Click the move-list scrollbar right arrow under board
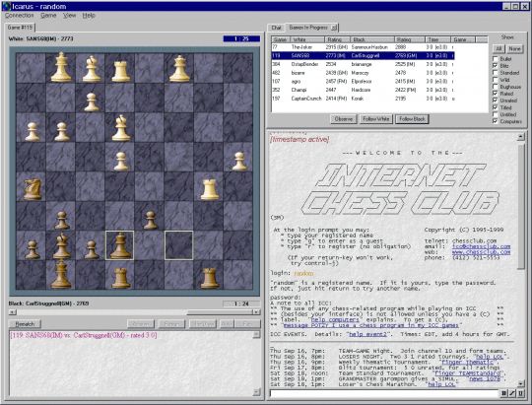532x405 pixels. pyautogui.click(x=256, y=312)
